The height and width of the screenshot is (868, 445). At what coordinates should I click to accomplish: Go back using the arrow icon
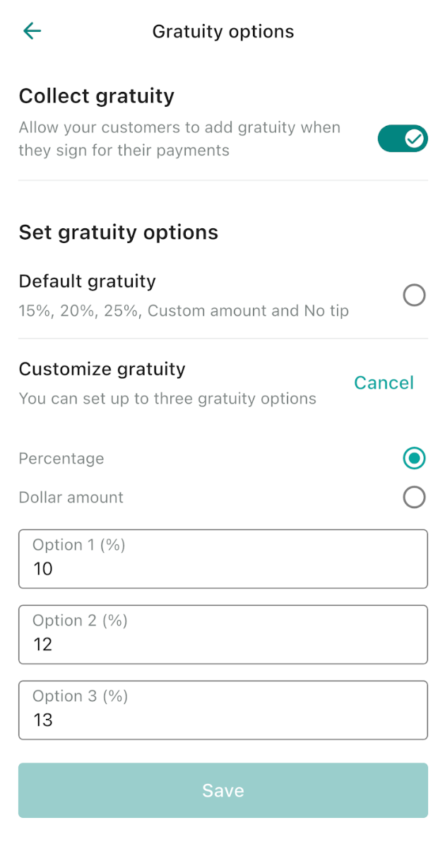pyautogui.click(x=32, y=31)
